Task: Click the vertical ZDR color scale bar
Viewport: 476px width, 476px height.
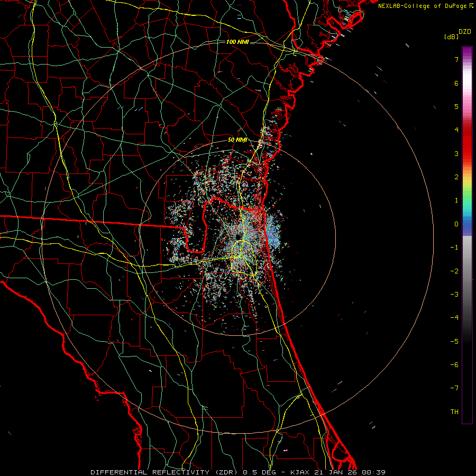Action: click(x=467, y=235)
